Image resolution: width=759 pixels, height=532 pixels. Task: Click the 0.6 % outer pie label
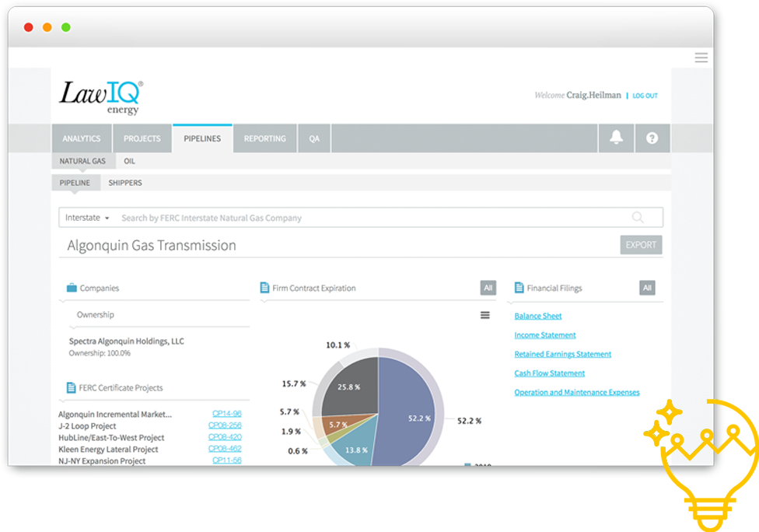pos(298,450)
